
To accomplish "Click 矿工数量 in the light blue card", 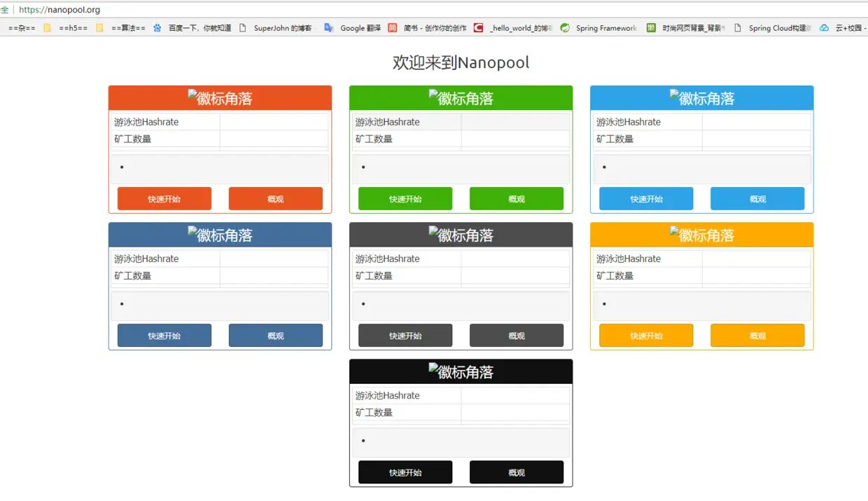I will [x=615, y=139].
